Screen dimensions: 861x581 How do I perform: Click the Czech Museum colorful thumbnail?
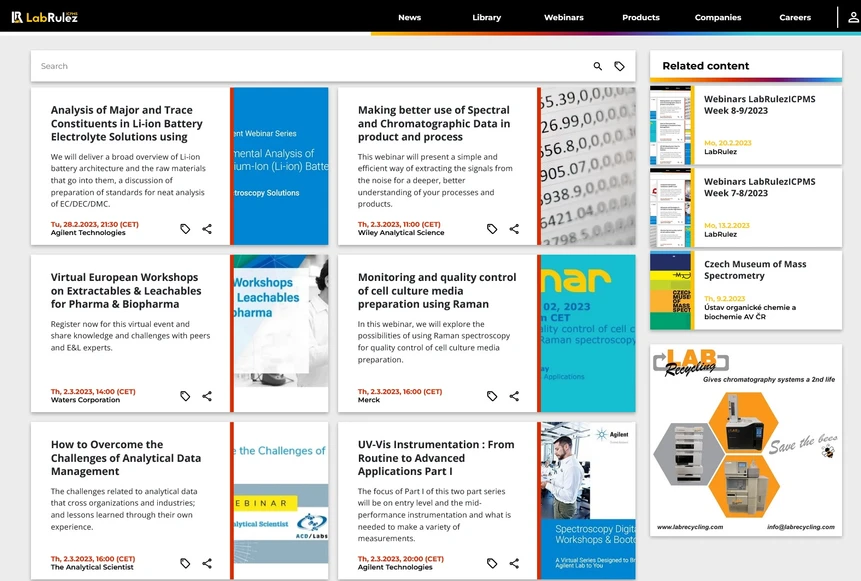(670, 290)
